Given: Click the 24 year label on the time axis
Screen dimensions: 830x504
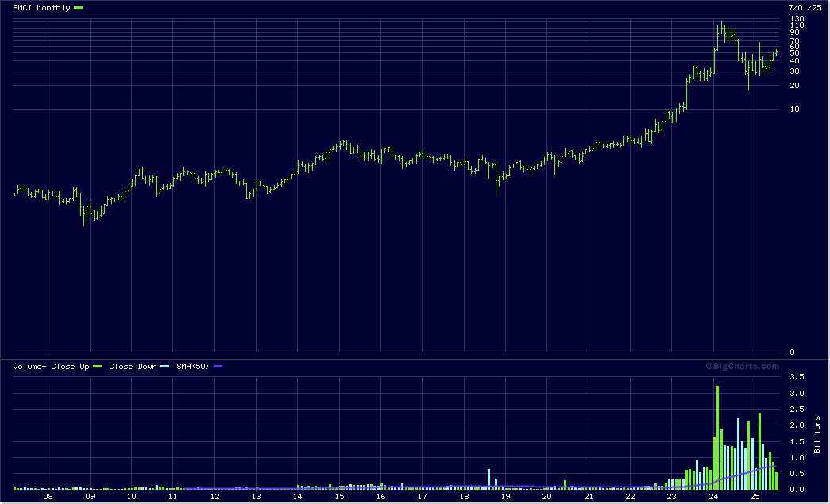Looking at the screenshot, I should pos(713,497).
